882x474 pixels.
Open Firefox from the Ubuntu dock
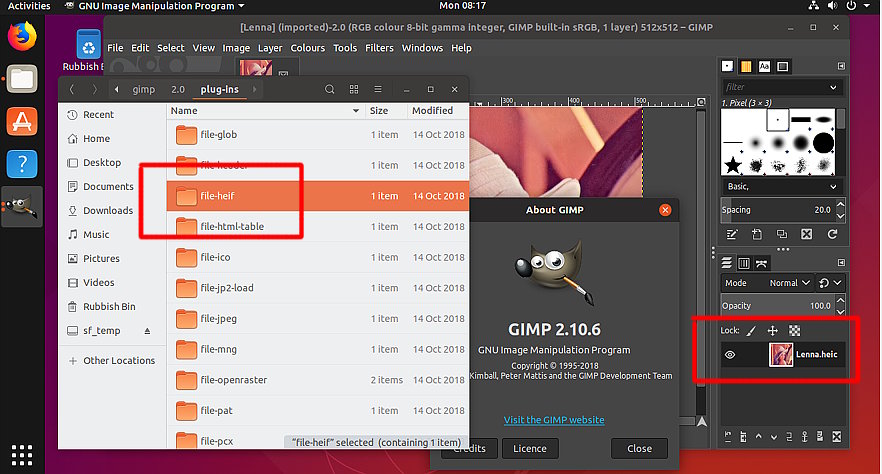(x=22, y=36)
